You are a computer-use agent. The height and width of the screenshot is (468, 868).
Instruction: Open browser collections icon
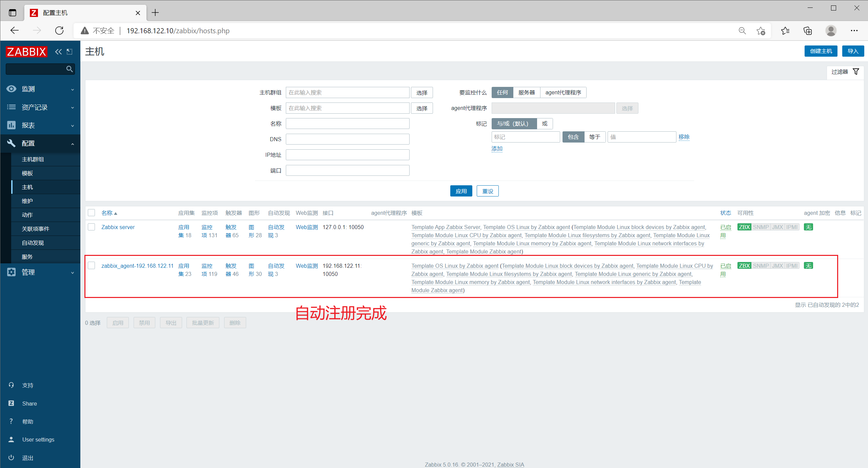point(808,31)
